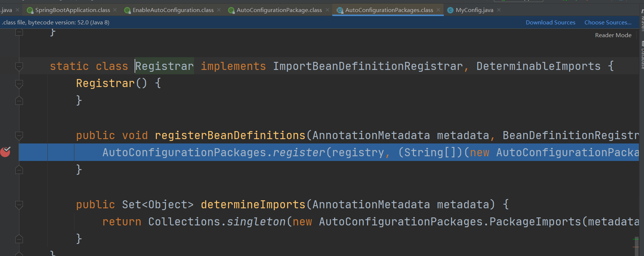644x256 pixels.
Task: Switch to EnableAutoConfiguration.class tab
Action: (x=173, y=10)
